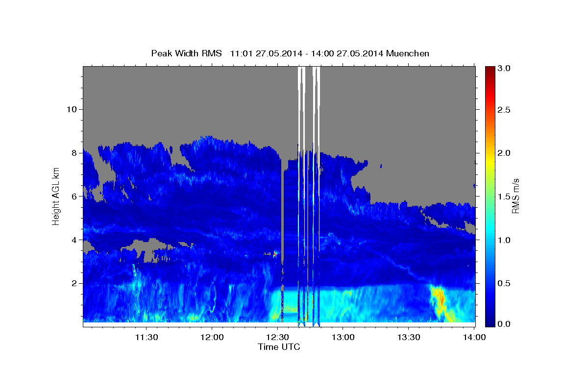Image resolution: width=588 pixels, height=392 pixels.
Task: Click the '12:30' time axis label
Action: 277,337
